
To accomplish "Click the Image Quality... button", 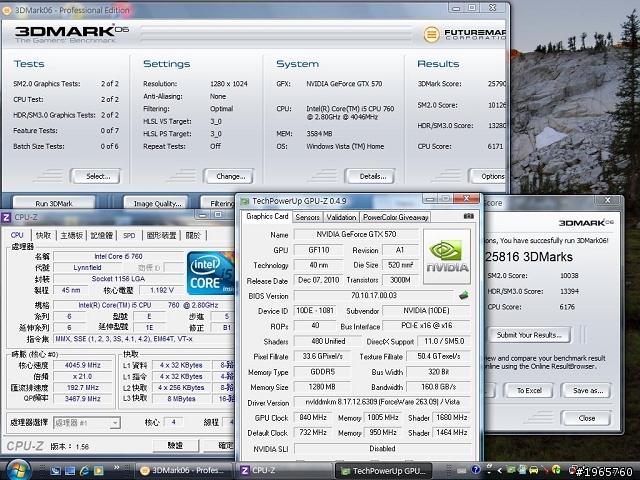I will click(156, 203).
